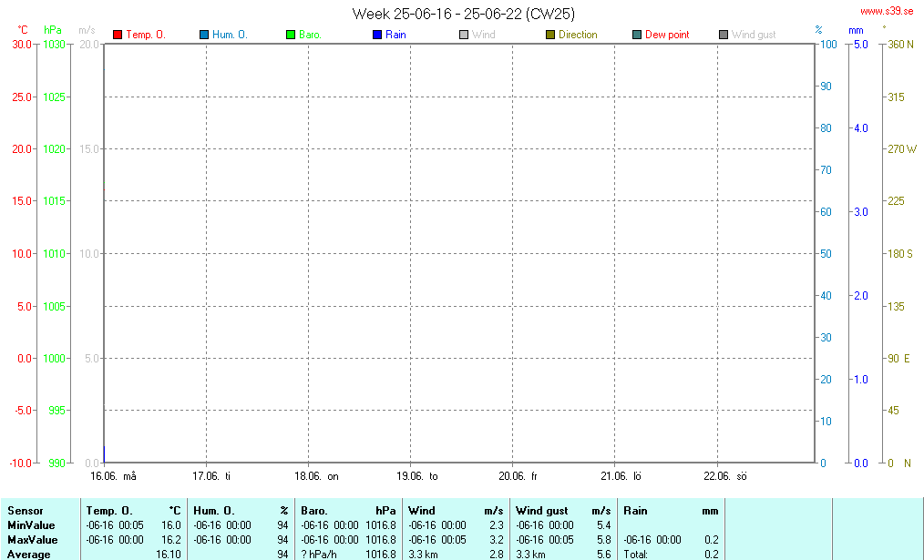The width and height of the screenshot is (924, 560).
Task: Click the 1015 value on the hPa axis
Action: pyautogui.click(x=54, y=201)
